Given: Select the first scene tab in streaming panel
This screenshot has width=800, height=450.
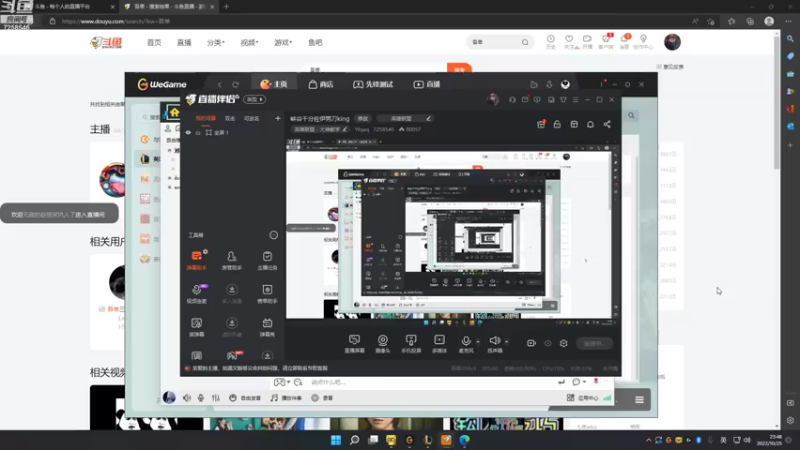Looking at the screenshot, I should 206,118.
